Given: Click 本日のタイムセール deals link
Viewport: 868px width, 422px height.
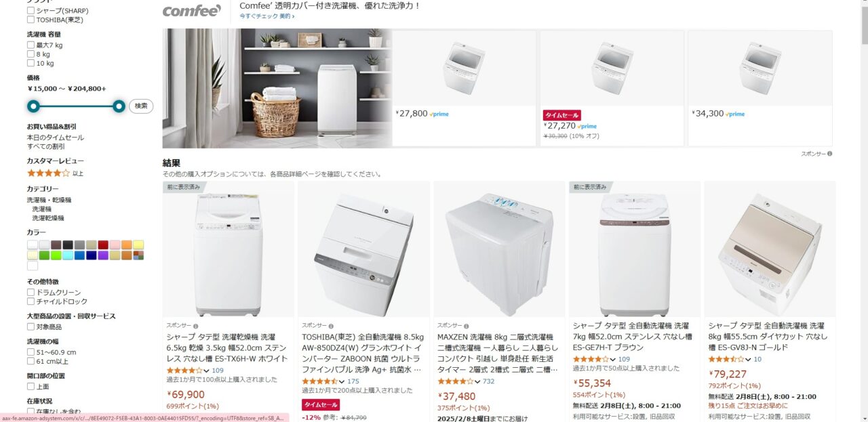Looking at the screenshot, I should (x=56, y=138).
